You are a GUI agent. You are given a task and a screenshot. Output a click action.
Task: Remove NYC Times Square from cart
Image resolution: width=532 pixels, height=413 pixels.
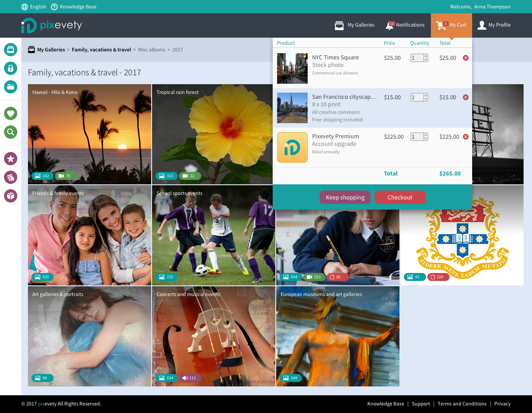click(x=465, y=58)
